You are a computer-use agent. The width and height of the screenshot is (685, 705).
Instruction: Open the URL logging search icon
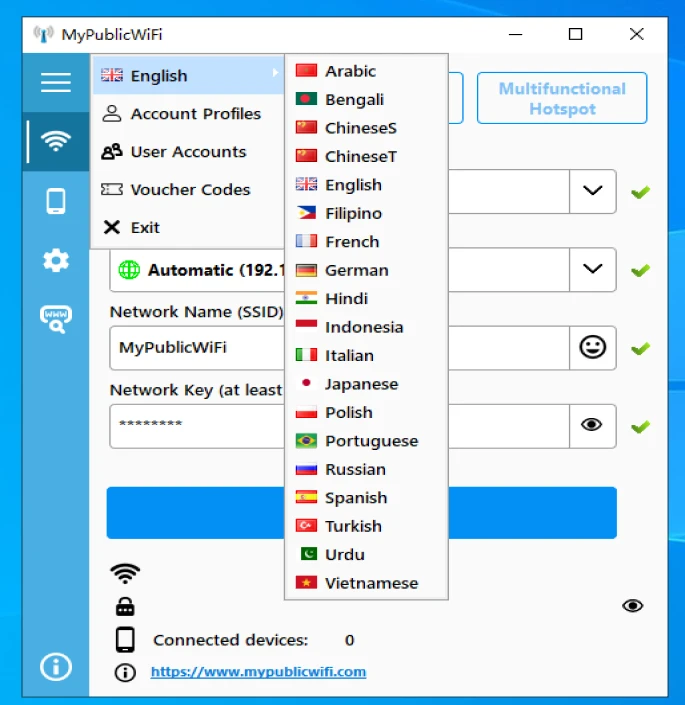(56, 319)
